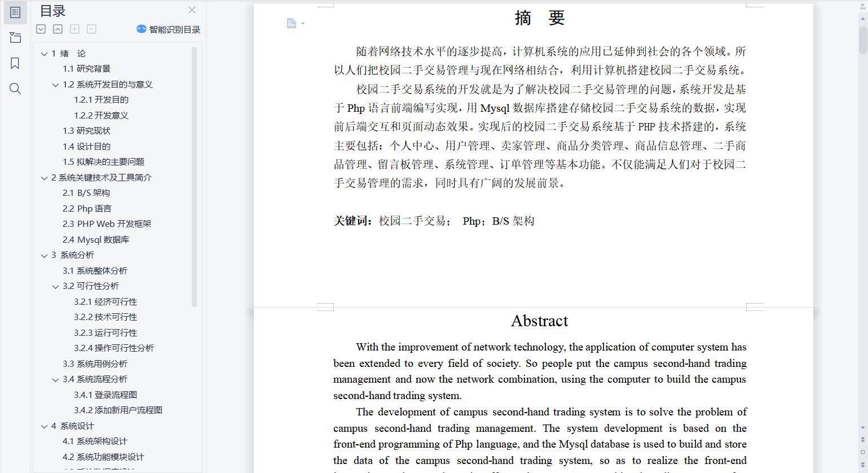The image size is (868, 473).
Task: Click the browse object square icon
Action: (x=863, y=452)
